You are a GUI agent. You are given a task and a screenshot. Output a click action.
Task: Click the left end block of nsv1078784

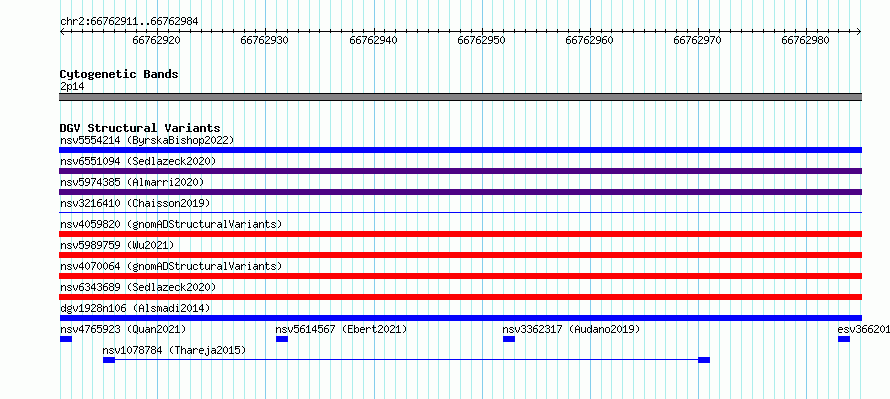(x=109, y=360)
